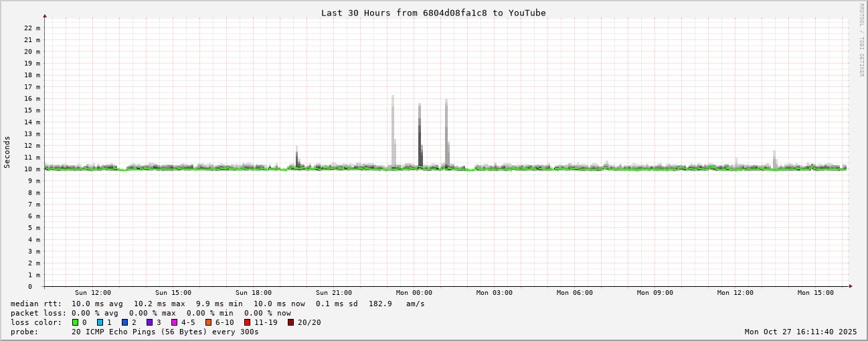868x341 pixels.
Task: Click the Sun 21:00 label on the x-axis
Action: 334,293
